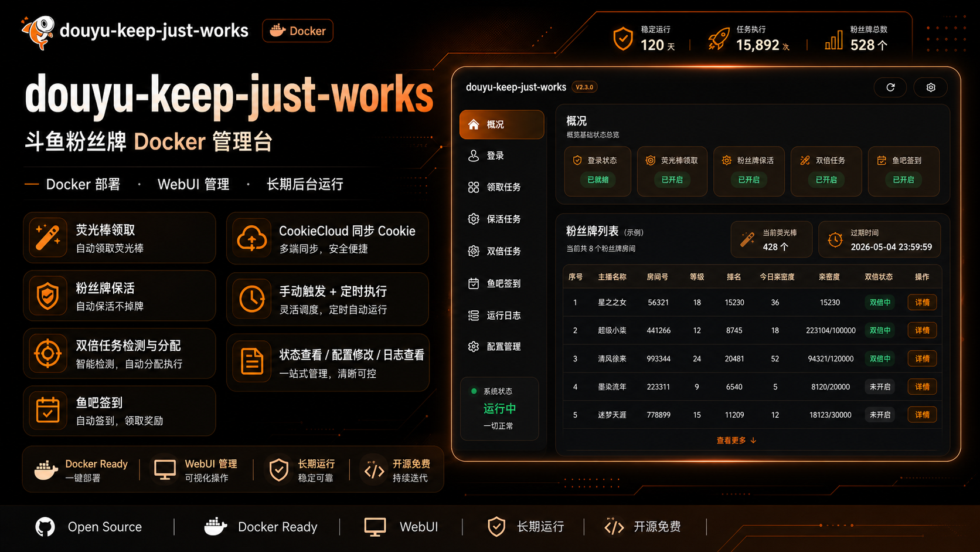The width and height of the screenshot is (980, 552).
Task: Click the shield icon in the 登录状态 card
Action: [x=577, y=160]
